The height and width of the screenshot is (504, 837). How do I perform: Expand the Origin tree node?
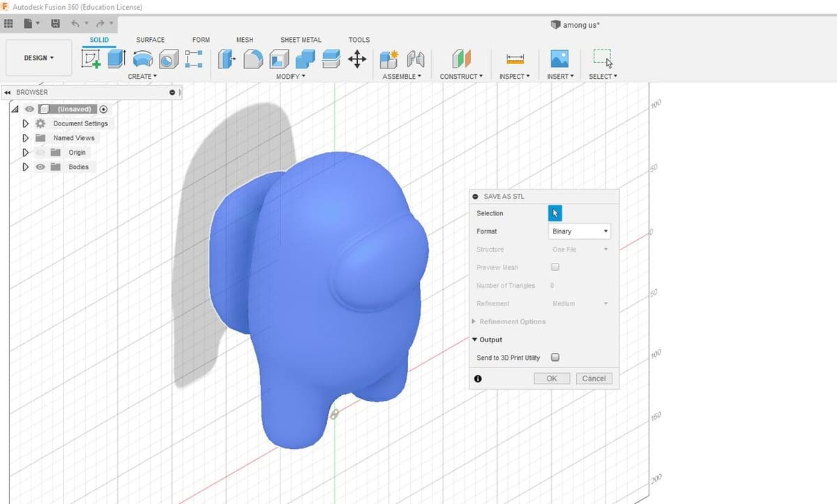point(26,153)
